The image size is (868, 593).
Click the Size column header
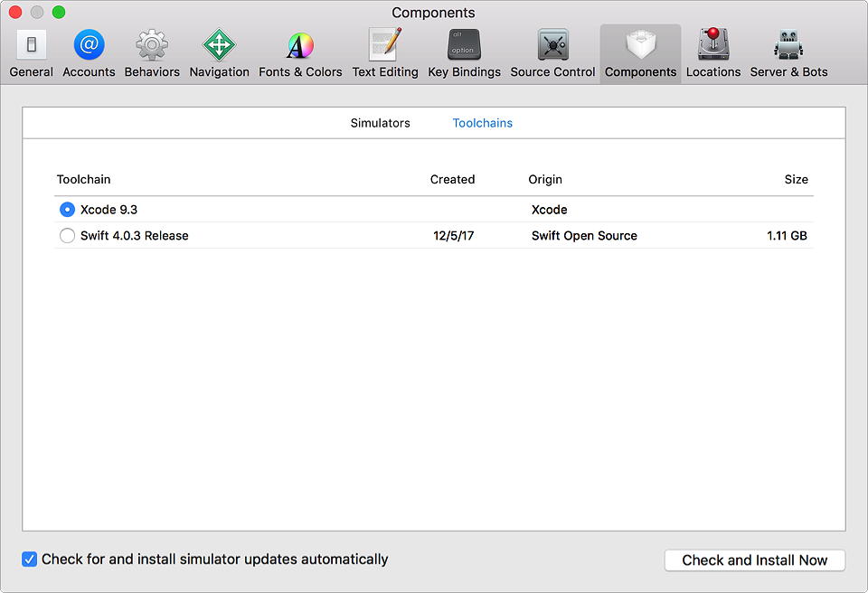coord(796,179)
